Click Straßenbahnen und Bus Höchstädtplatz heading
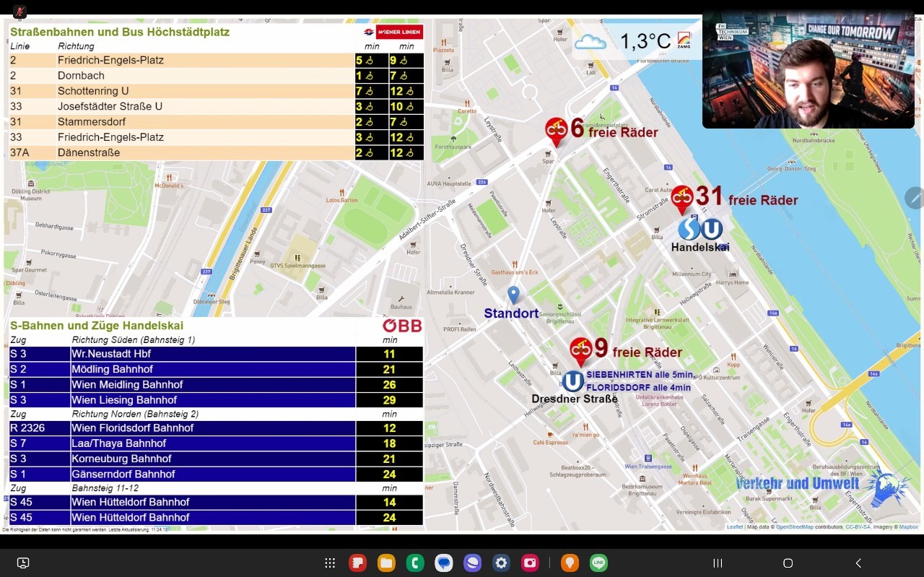This screenshot has width=924, height=577. (120, 32)
